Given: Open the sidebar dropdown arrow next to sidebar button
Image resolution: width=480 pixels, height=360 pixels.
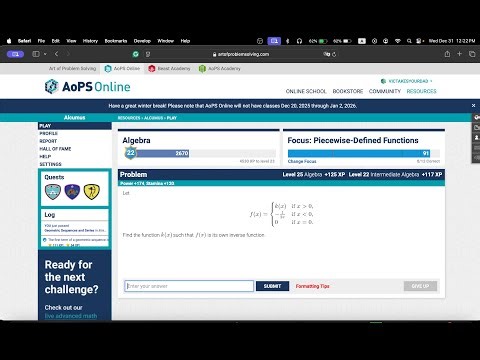Looking at the screenshot, I should (x=45, y=54).
